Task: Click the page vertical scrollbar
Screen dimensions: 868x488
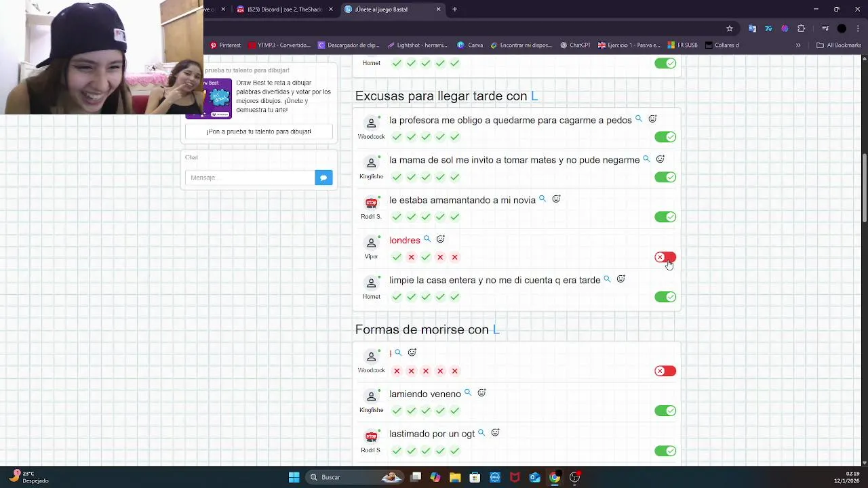Action: (x=864, y=188)
